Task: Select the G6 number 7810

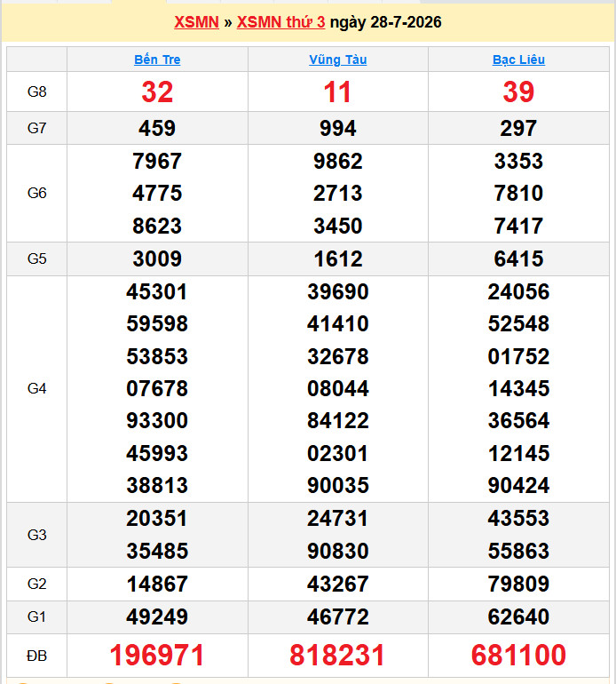Action: (x=518, y=193)
